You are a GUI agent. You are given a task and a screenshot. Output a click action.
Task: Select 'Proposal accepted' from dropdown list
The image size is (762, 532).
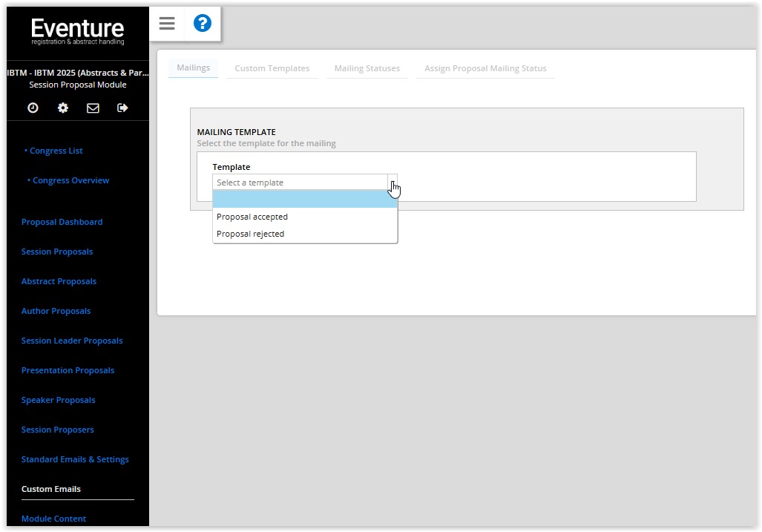point(252,217)
